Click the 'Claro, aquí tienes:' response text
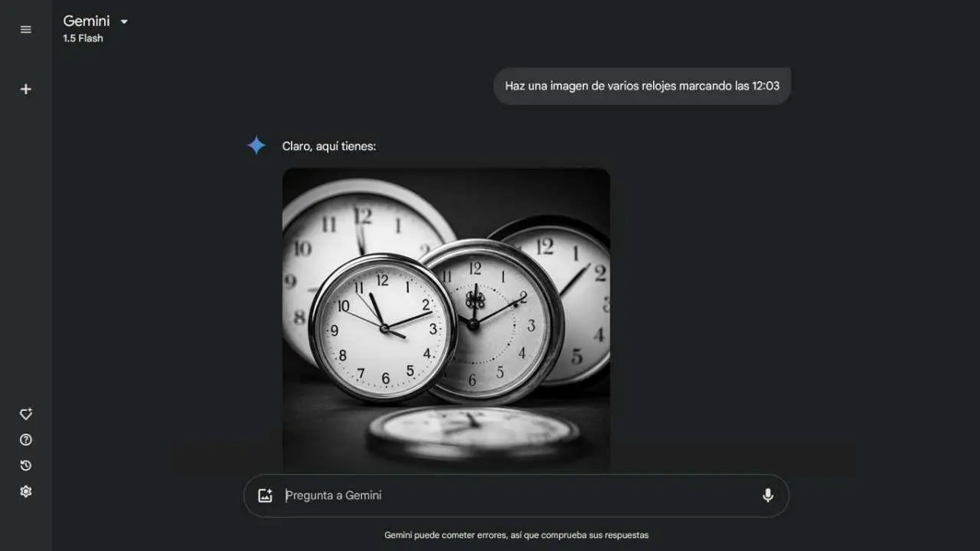The height and width of the screenshot is (551, 980). [x=329, y=146]
